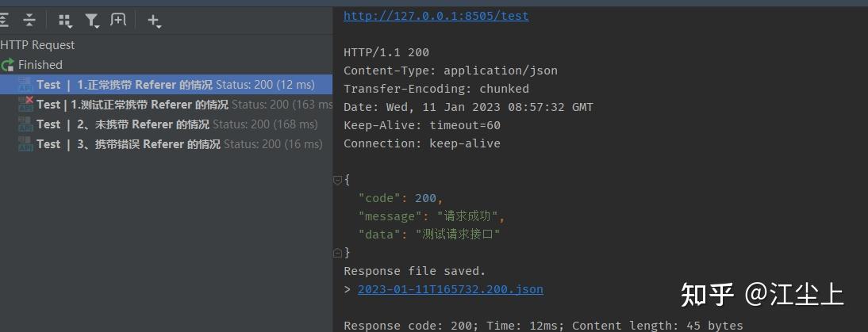Click API icon beside 携带错误 Referer entry
Image resolution: width=868 pixels, height=332 pixels.
[x=25, y=144]
